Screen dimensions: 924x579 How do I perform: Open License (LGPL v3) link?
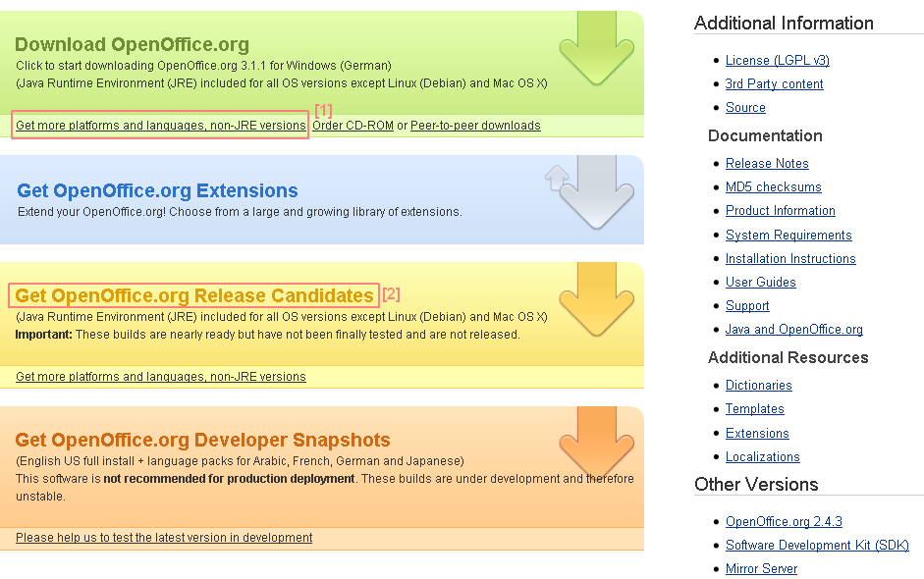tap(777, 60)
